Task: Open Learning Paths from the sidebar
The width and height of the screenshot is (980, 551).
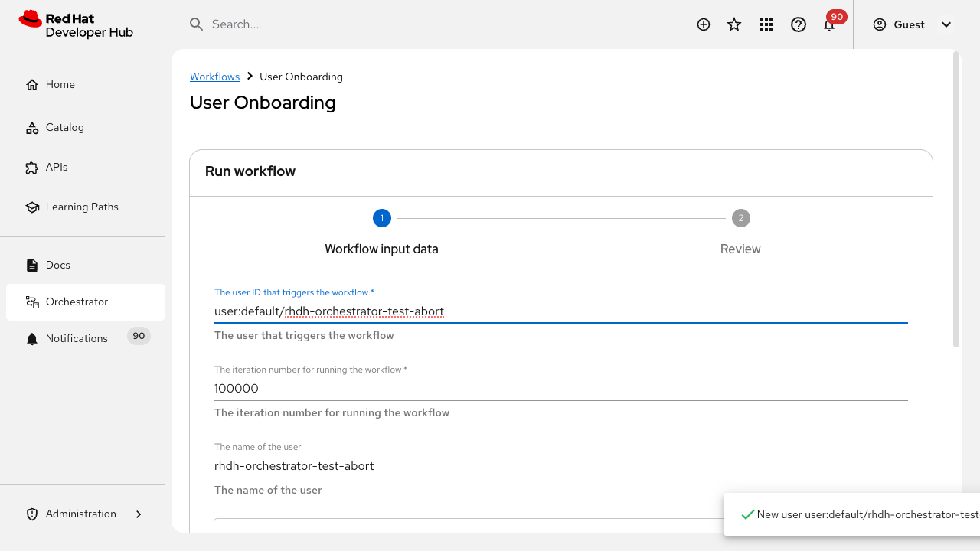Action: [x=82, y=207]
